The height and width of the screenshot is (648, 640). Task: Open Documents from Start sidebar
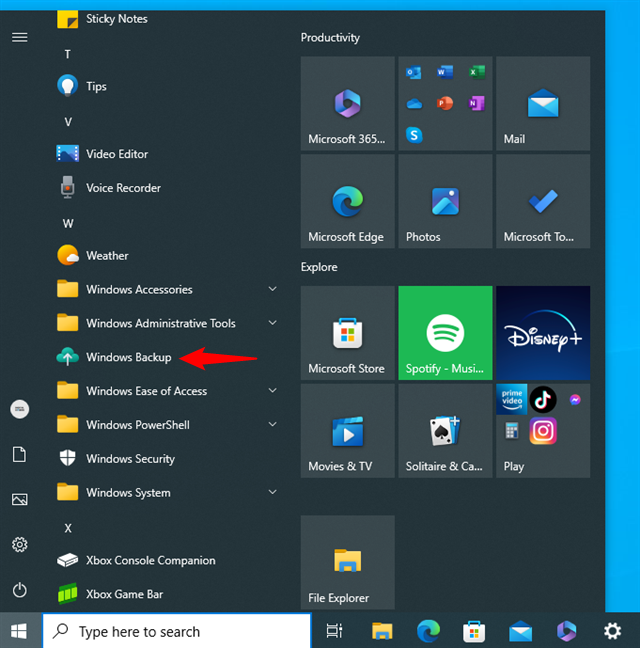click(19, 455)
